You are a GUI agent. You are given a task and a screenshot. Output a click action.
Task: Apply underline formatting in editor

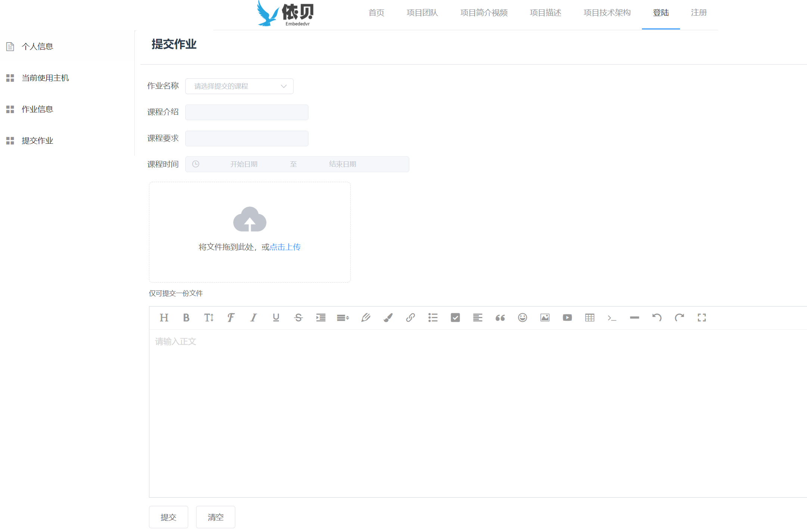coord(276,318)
